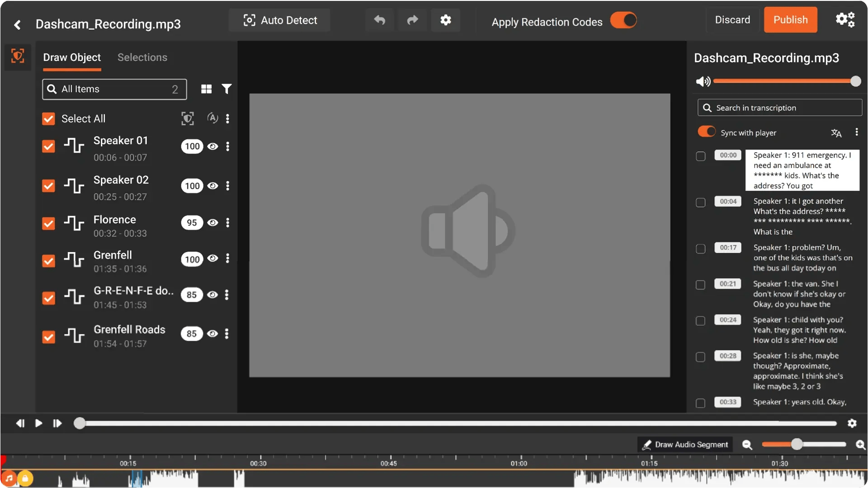Check the 00:00 transcript line checkbox
The width and height of the screenshot is (868, 488).
pos(700,156)
